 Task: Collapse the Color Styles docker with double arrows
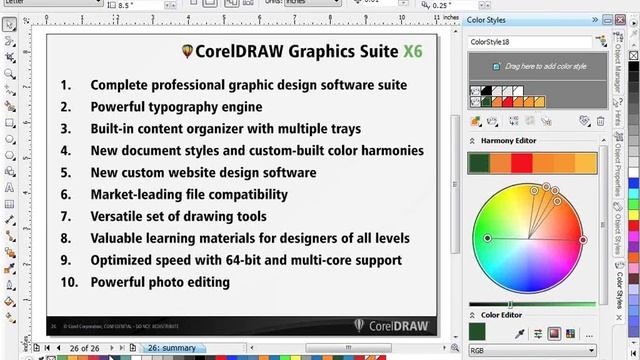click(x=595, y=20)
